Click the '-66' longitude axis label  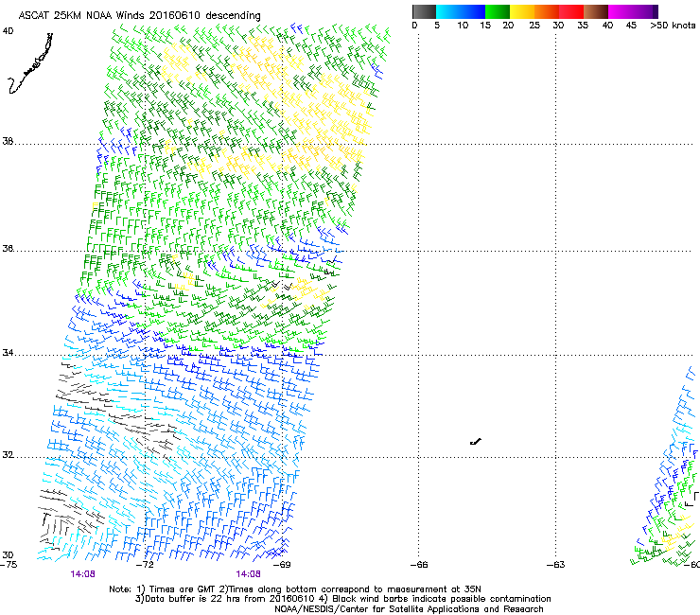pyautogui.click(x=419, y=565)
